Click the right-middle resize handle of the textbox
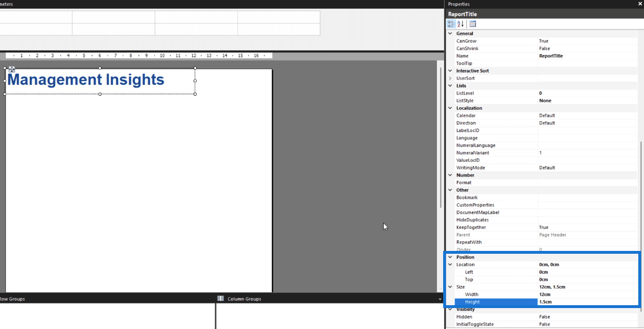 (x=195, y=81)
